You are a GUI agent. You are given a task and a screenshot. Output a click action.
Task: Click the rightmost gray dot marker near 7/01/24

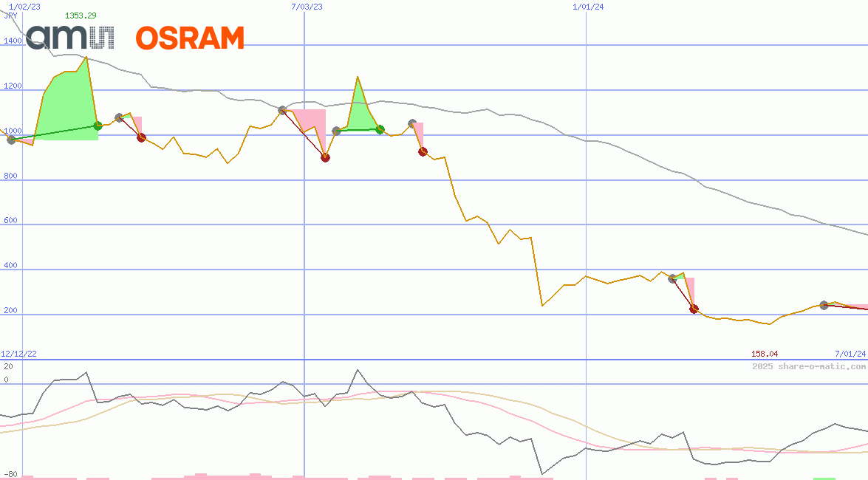(x=824, y=304)
